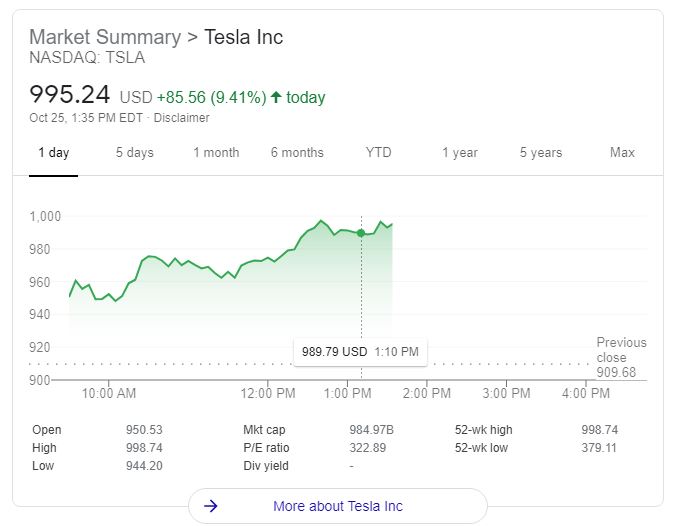This screenshot has width=676, height=526.
Task: Switch to the 1 year tab
Action: 460,153
